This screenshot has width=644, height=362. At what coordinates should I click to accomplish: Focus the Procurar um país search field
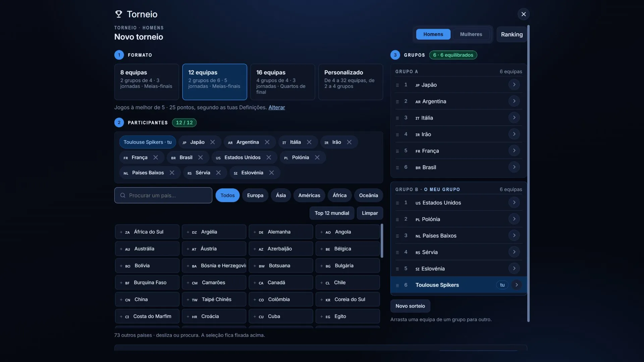pyautogui.click(x=163, y=195)
